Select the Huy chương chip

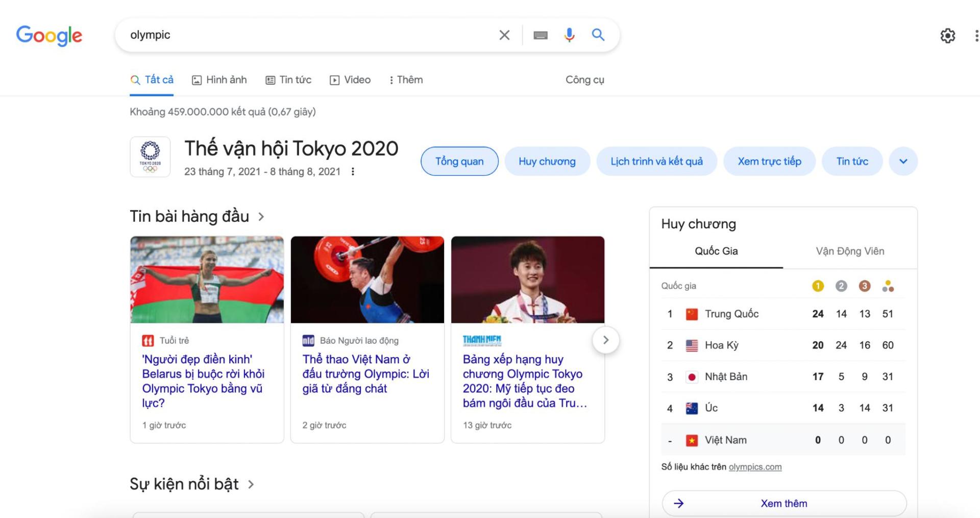click(547, 161)
